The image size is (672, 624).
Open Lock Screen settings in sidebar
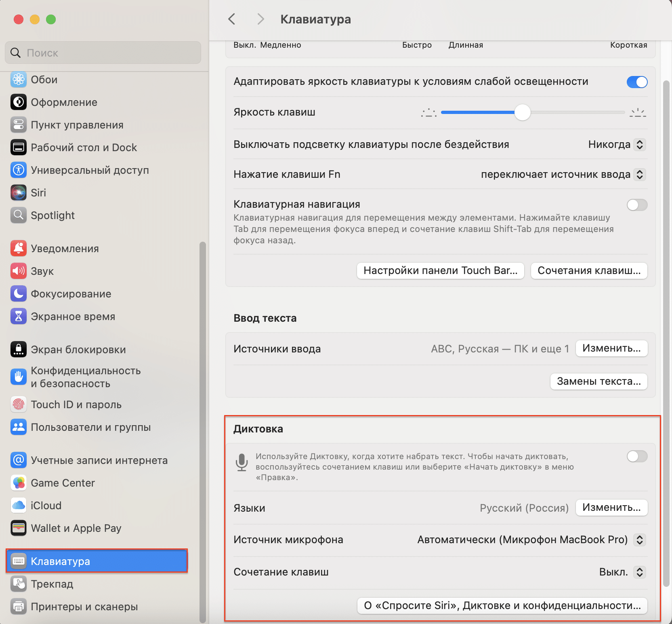click(x=78, y=350)
